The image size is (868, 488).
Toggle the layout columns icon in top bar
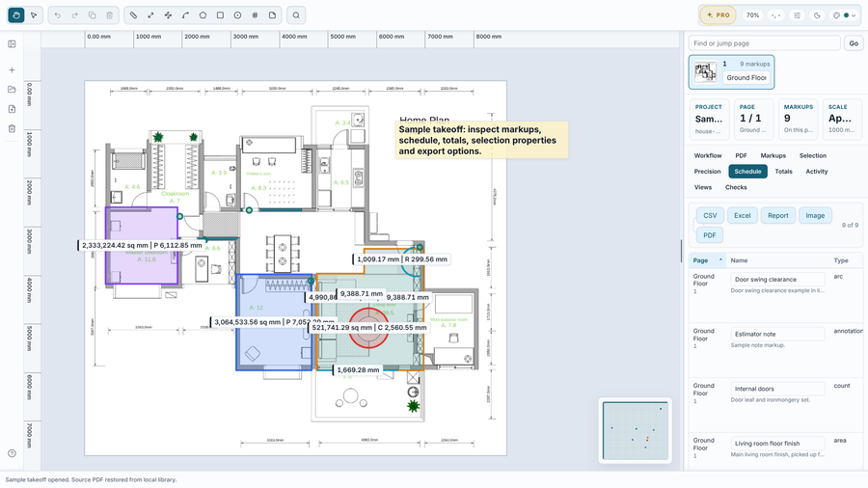[798, 15]
